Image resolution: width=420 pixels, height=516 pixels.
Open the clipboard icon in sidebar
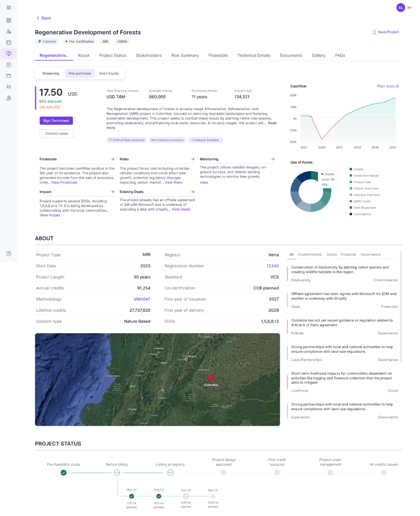(x=9, y=65)
